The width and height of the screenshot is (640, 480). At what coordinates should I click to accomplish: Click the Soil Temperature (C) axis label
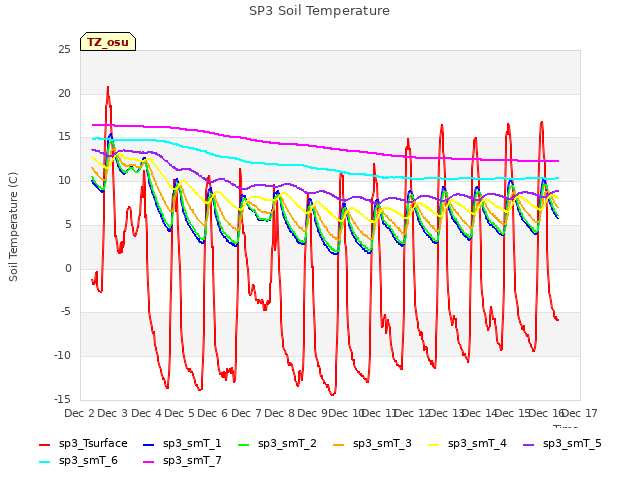(13, 227)
